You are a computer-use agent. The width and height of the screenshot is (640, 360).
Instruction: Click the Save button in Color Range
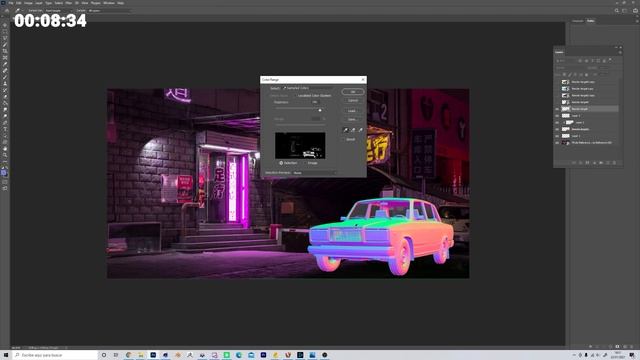point(353,120)
